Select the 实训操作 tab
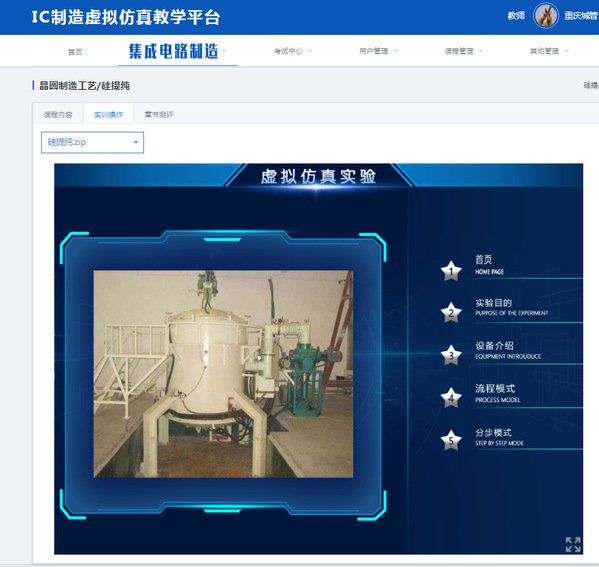Screen dimensions: 599x567 (108, 114)
